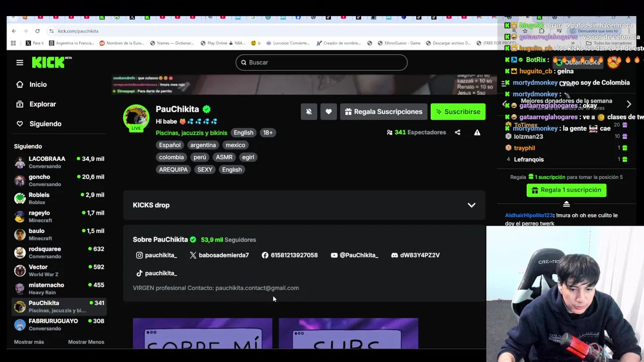
Task: Open X link babosademierda7
Action: pos(219,255)
